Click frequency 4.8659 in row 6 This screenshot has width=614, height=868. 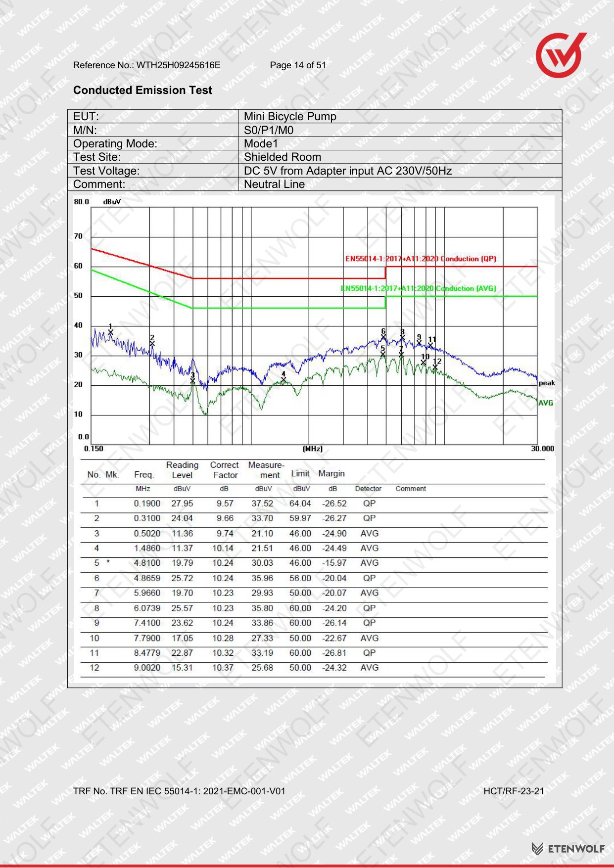pyautogui.click(x=147, y=578)
